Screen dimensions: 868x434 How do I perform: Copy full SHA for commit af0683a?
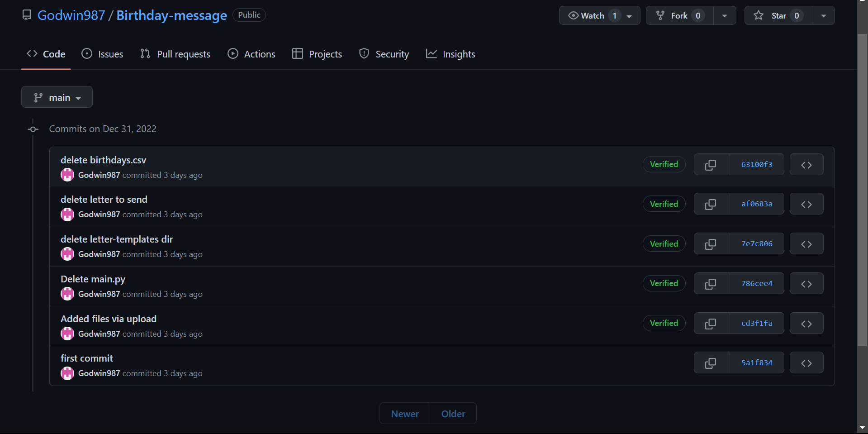pyautogui.click(x=711, y=204)
